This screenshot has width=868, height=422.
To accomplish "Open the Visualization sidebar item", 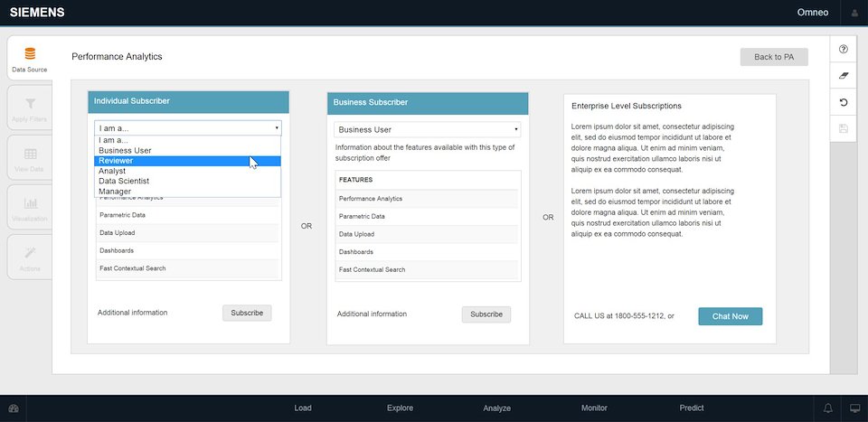I will (30, 209).
